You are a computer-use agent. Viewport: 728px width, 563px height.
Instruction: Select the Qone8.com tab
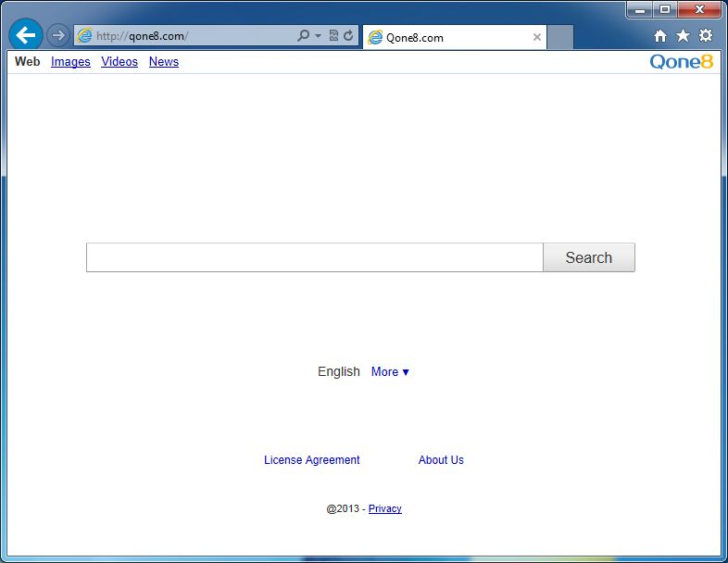click(x=454, y=38)
